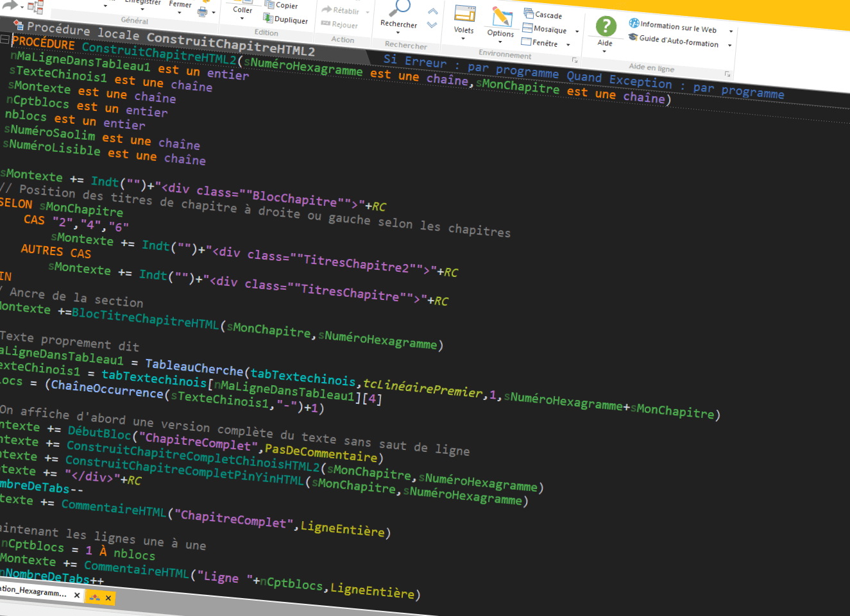The height and width of the screenshot is (616, 850).
Task: Click the Mosaïque window layout icon
Action: coord(527,26)
